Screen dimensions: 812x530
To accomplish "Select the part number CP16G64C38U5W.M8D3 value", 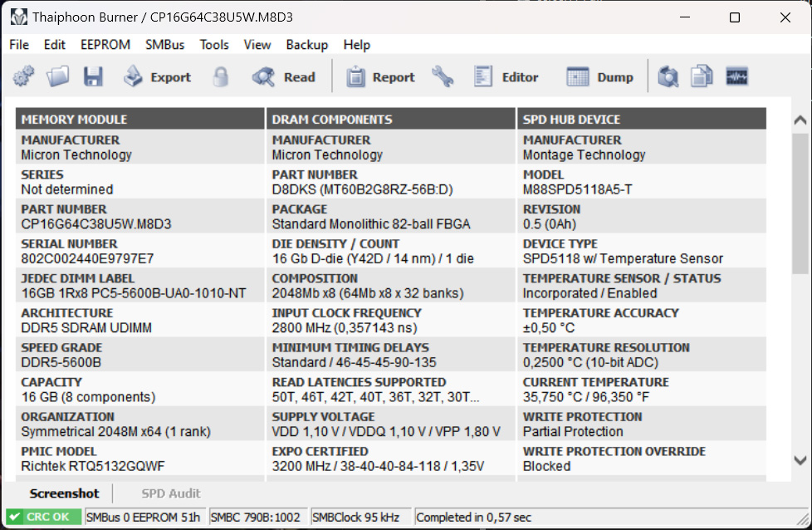I will (96, 224).
